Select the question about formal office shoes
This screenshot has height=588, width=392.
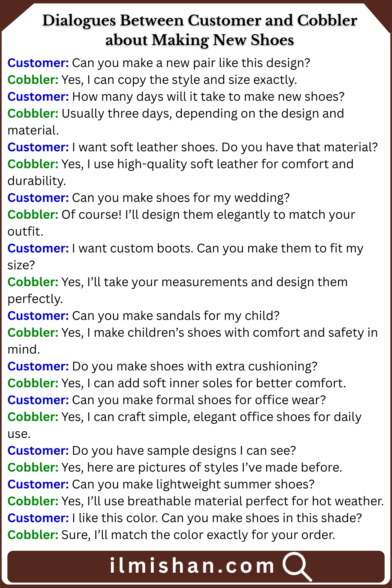(x=199, y=400)
